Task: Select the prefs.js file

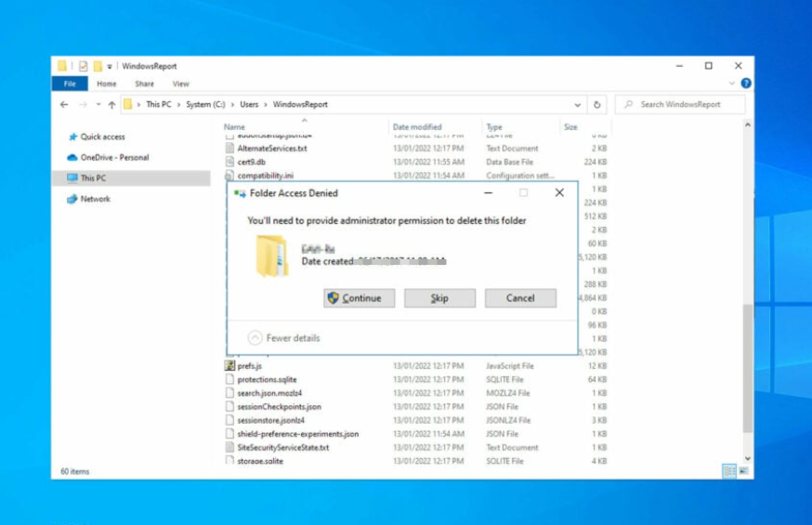Action: point(250,366)
